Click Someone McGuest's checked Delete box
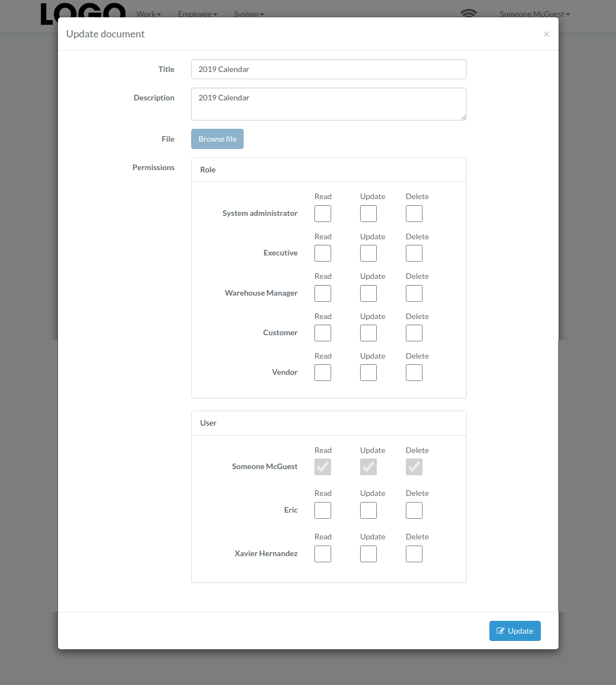Image resolution: width=616 pixels, height=685 pixels. click(x=414, y=467)
